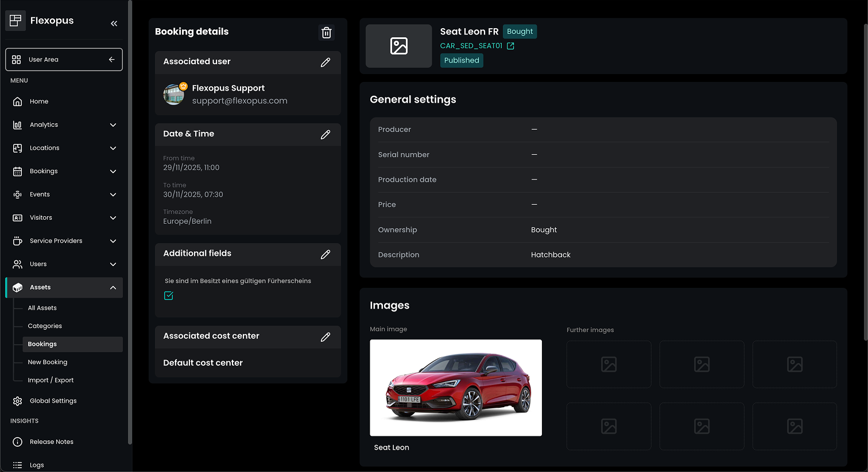Open All Assets in sidebar

point(42,308)
